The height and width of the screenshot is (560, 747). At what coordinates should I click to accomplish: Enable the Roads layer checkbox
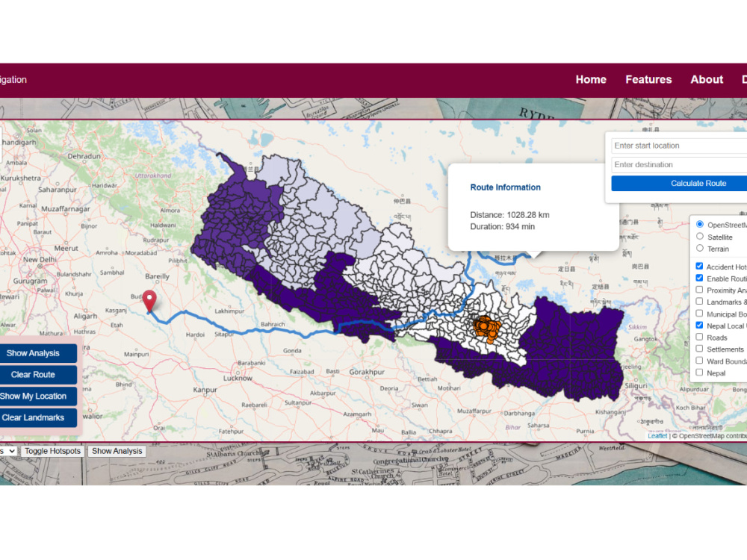point(699,337)
